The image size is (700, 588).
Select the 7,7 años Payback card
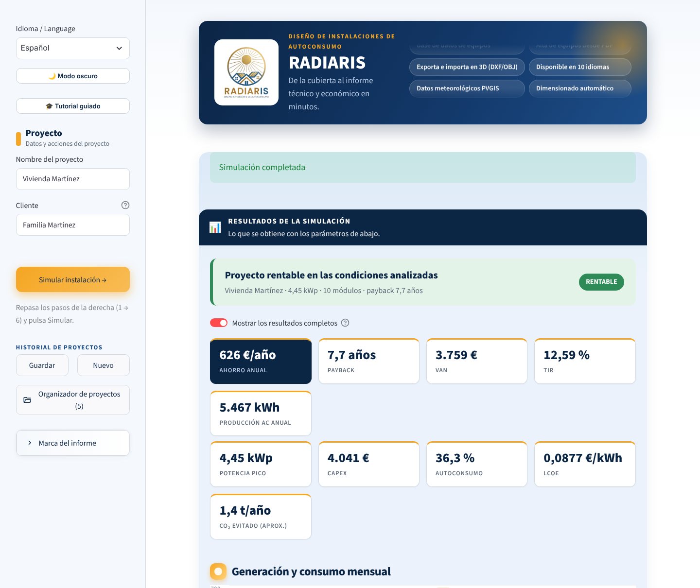pyautogui.click(x=369, y=361)
